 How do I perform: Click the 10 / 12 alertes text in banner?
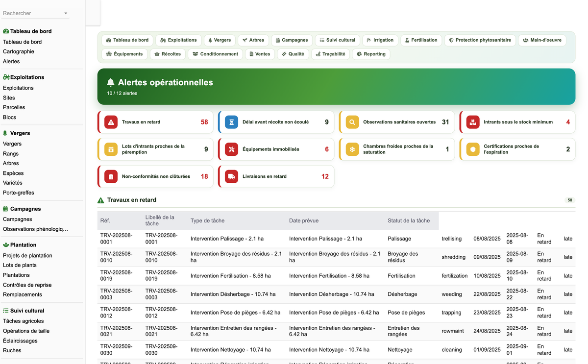(122, 93)
